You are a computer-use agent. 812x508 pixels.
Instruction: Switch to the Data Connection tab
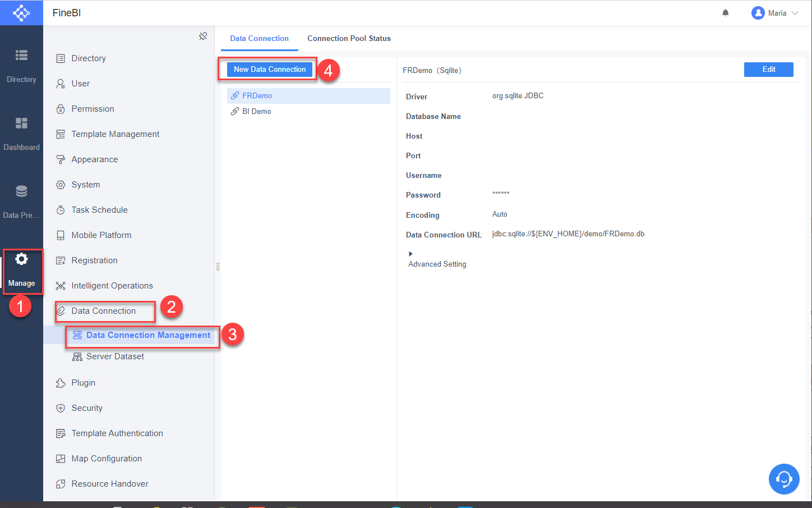coord(259,38)
